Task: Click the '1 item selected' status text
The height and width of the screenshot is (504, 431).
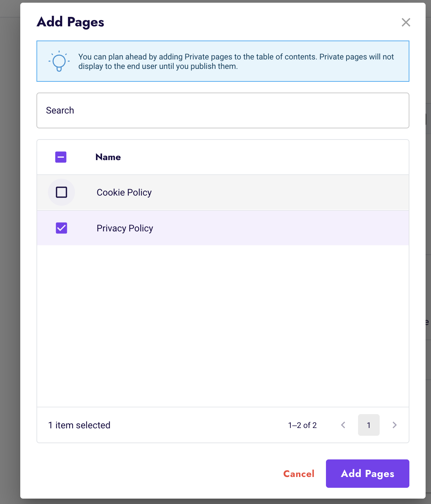Action: [79, 425]
